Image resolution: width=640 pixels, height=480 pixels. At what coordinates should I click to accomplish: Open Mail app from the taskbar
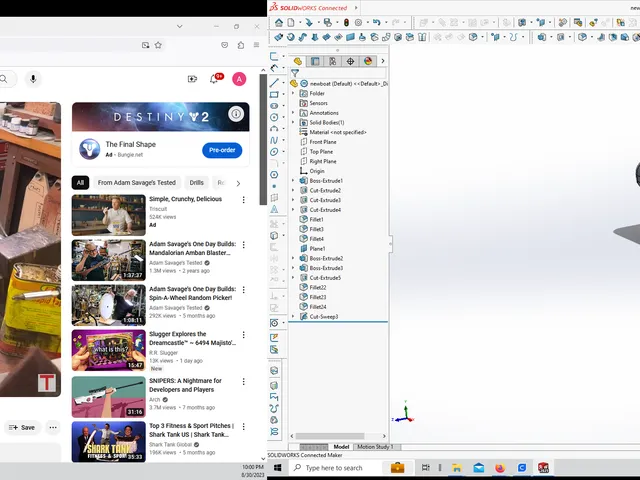[x=478, y=467]
